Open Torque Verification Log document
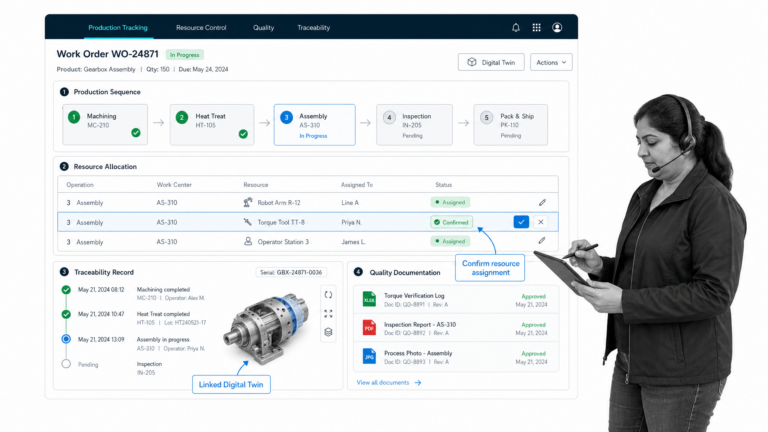Image resolution: width=768 pixels, height=432 pixels. pyautogui.click(x=456, y=300)
